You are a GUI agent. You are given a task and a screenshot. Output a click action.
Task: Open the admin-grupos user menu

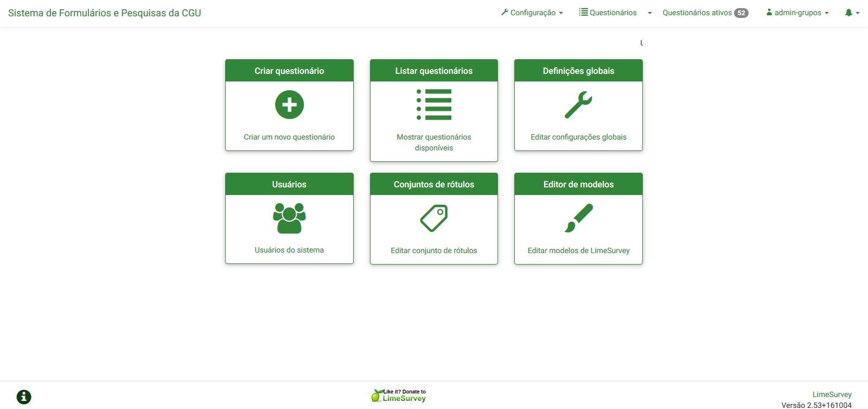(797, 12)
